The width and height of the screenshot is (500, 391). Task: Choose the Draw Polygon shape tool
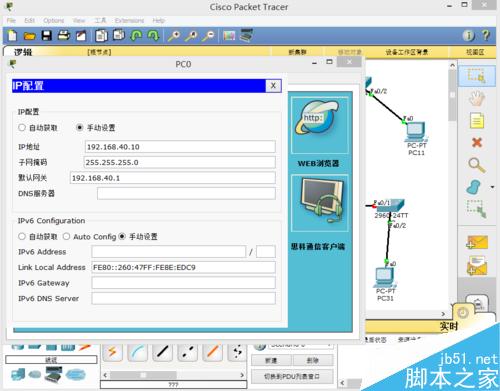(x=474, y=187)
